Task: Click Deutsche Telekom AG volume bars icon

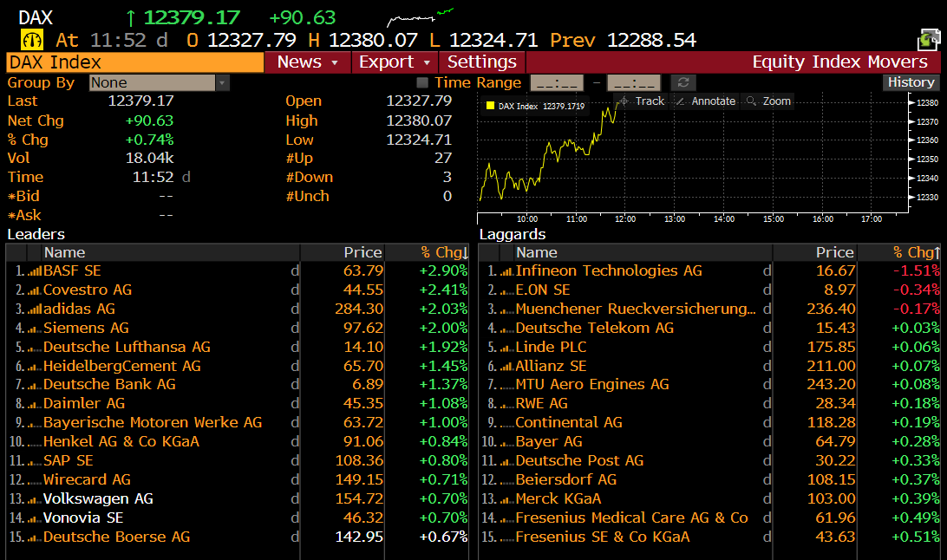Action: [506, 329]
